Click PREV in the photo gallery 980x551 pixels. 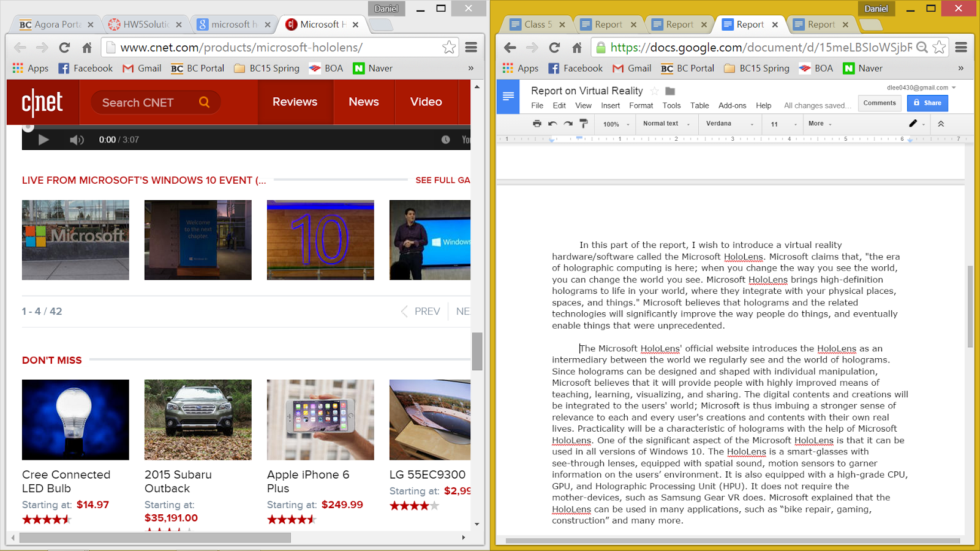click(421, 311)
